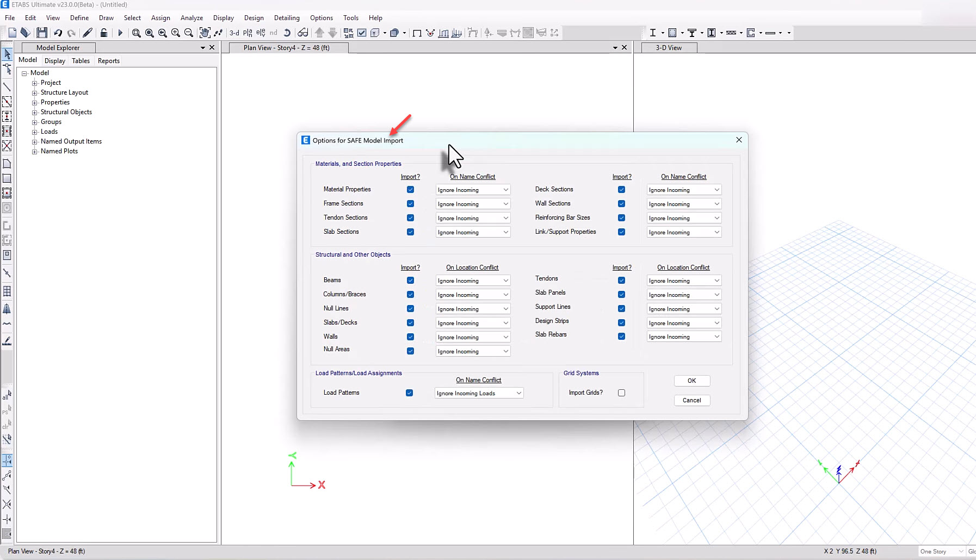976x560 pixels.
Task: Click the Undo arrow in toolbar
Action: point(58,33)
